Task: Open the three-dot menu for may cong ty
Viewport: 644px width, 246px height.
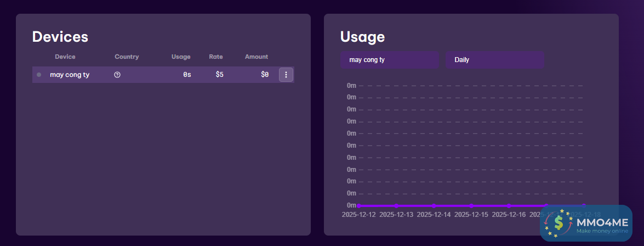Action: pos(286,75)
